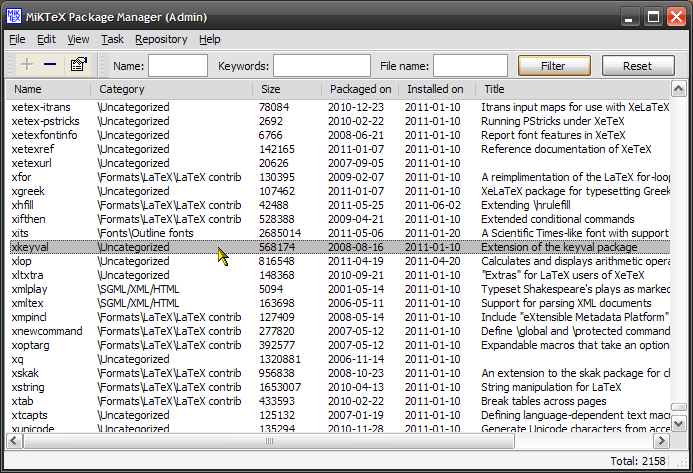Sort by the Category column header
693x473 pixels.
point(171,89)
